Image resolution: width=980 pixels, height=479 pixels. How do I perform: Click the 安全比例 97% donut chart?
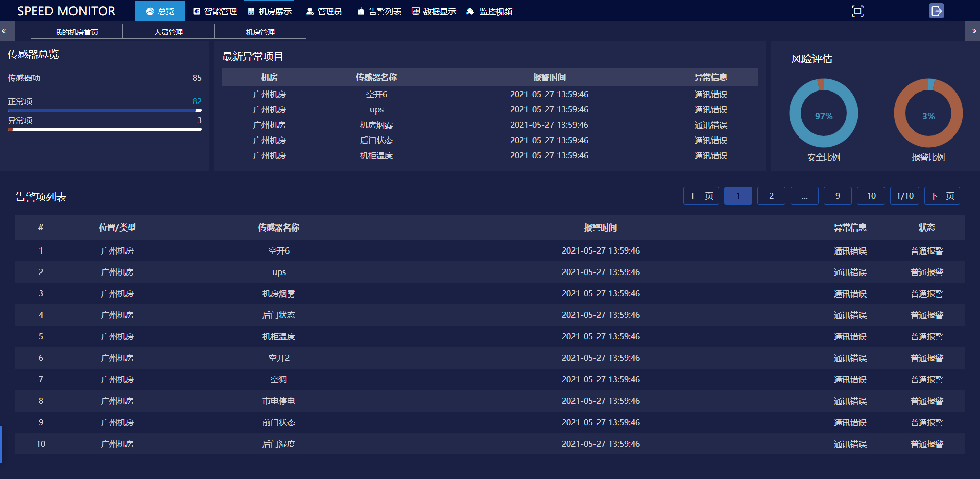[x=823, y=113]
